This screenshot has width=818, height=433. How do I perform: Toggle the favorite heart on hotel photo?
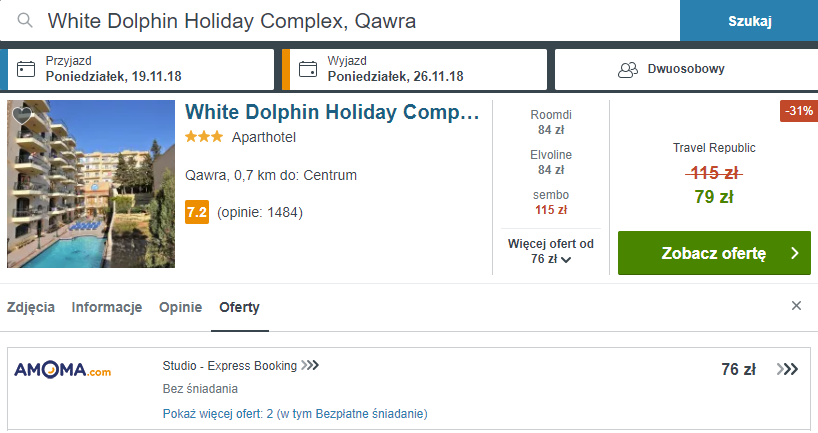click(22, 115)
